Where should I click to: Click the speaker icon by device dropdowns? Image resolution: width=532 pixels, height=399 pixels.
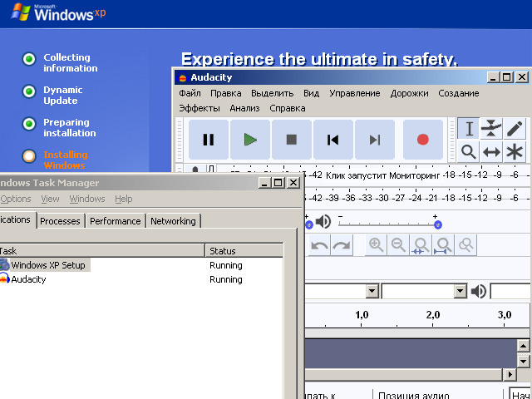tap(479, 292)
